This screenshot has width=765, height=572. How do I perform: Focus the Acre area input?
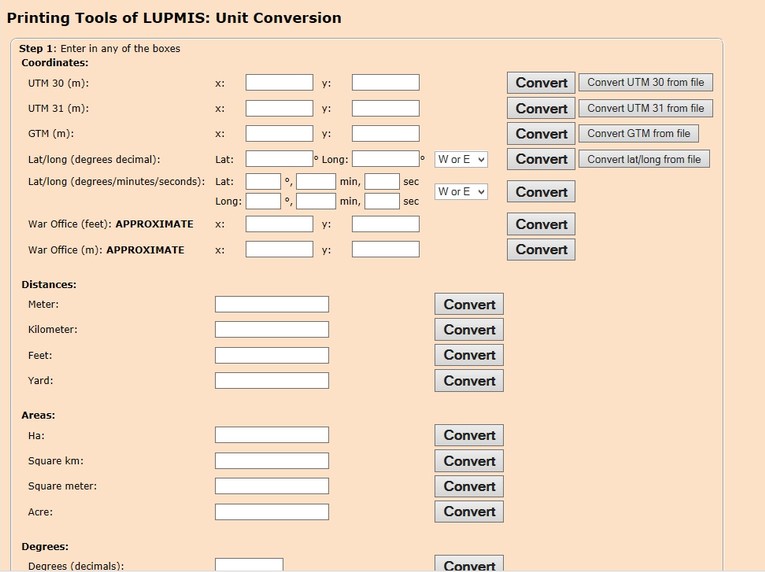pos(272,512)
